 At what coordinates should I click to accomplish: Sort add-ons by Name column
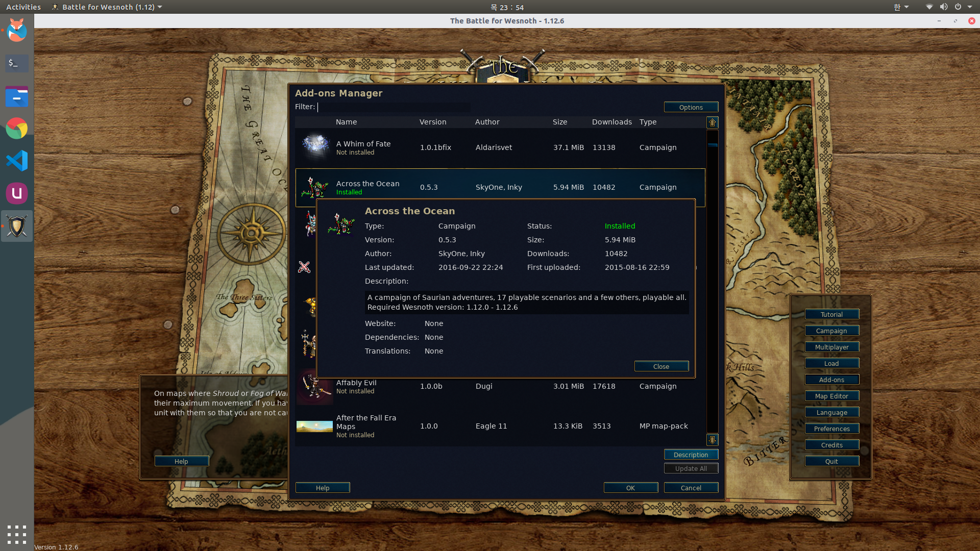click(346, 122)
